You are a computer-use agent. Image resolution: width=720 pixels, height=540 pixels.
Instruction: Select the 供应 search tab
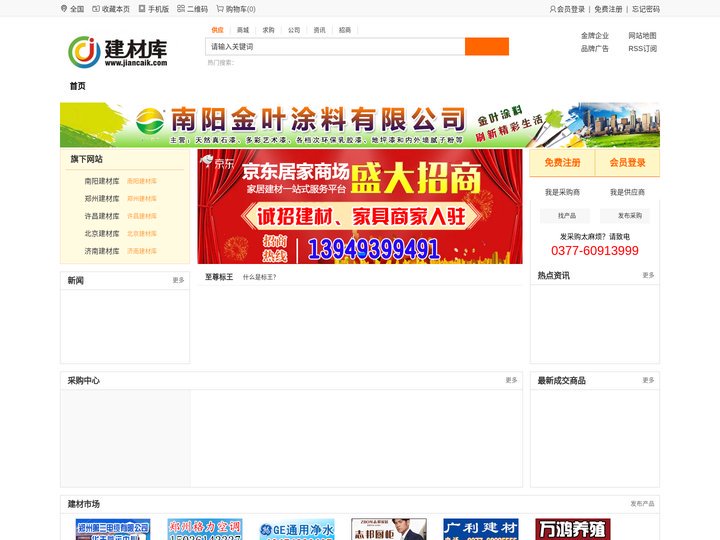pos(217,30)
